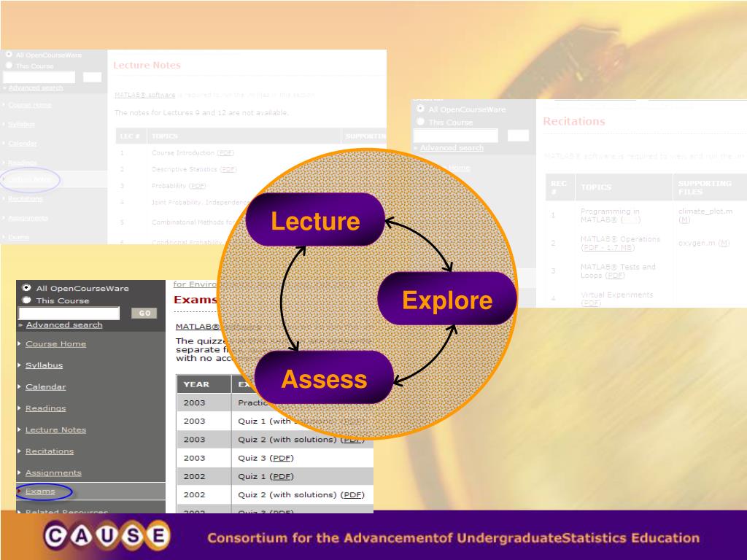Click TOPICS header in Lecture Notes table
This screenshot has height=560, width=747.
click(x=164, y=136)
